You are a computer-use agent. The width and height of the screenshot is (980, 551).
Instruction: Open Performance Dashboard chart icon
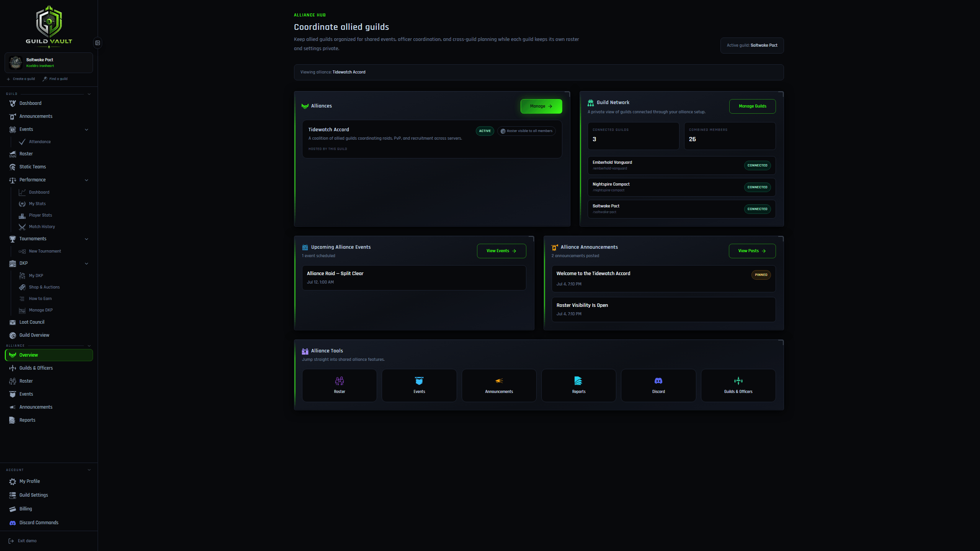point(22,192)
